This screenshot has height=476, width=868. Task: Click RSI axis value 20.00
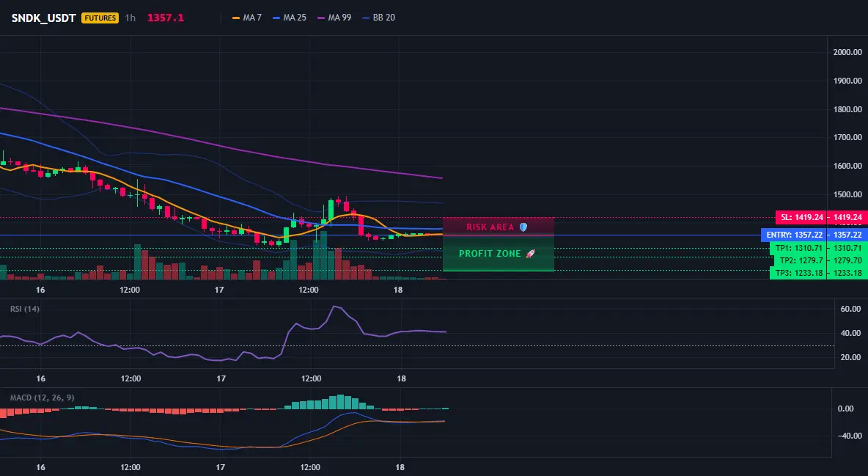click(850, 357)
